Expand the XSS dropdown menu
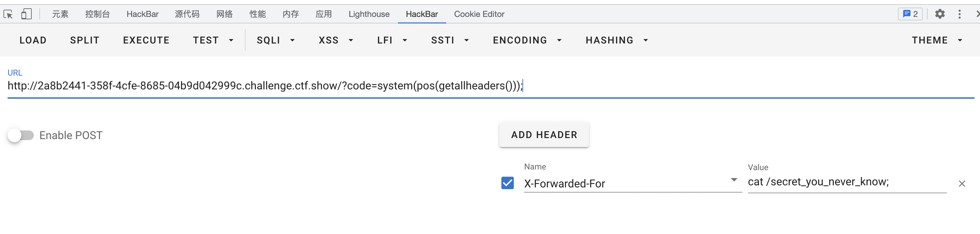This screenshot has height=234, width=980. point(336,40)
